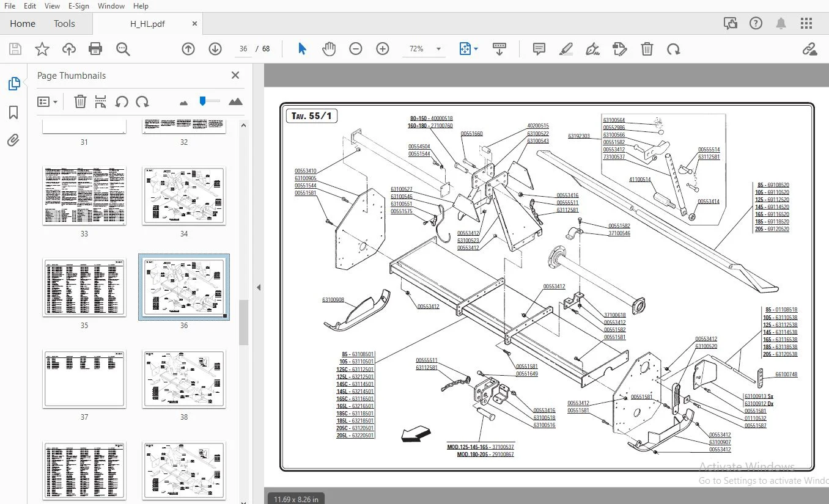Show the Attachments paperclip panel
Screen dimensions: 829x504
(13, 141)
